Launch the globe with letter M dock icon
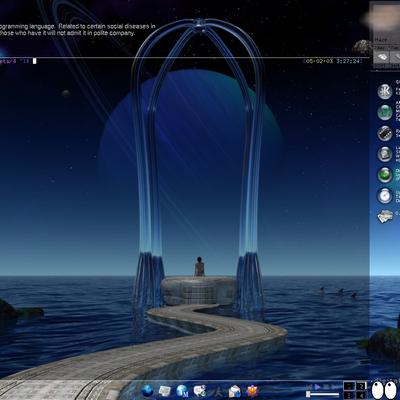The image size is (400, 400). 182,390
